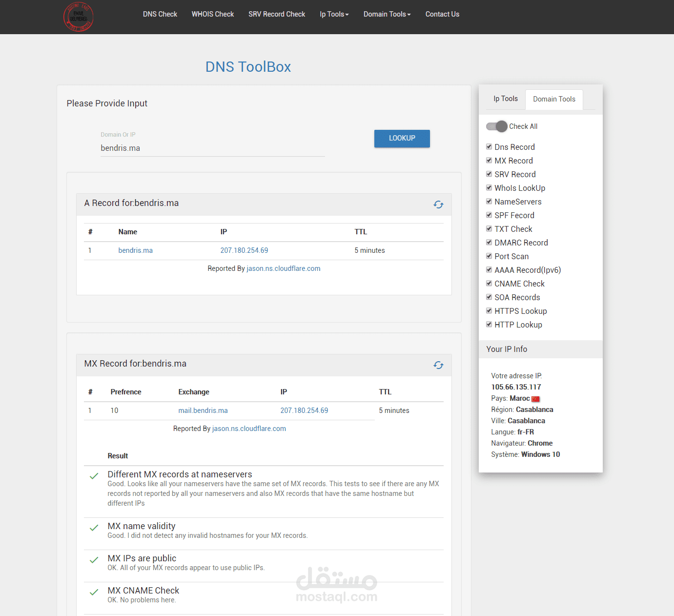Refresh the MX Record results panel
The width and height of the screenshot is (674, 616).
[438, 365]
